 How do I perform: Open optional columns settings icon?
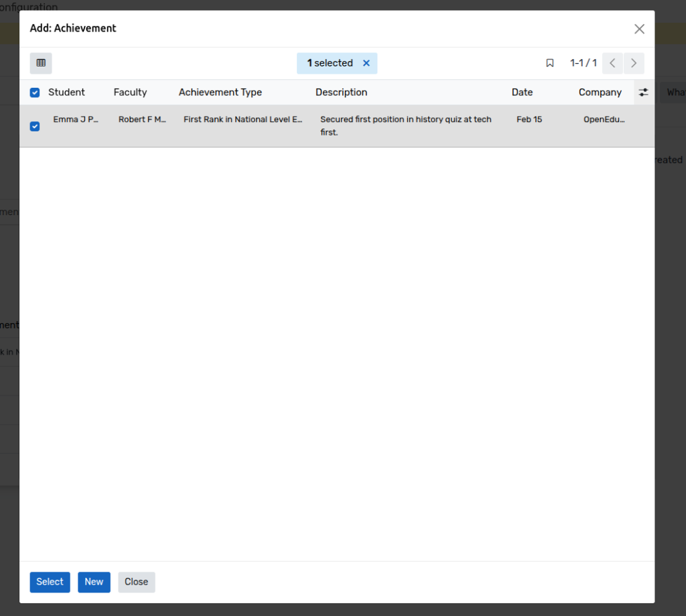(643, 93)
